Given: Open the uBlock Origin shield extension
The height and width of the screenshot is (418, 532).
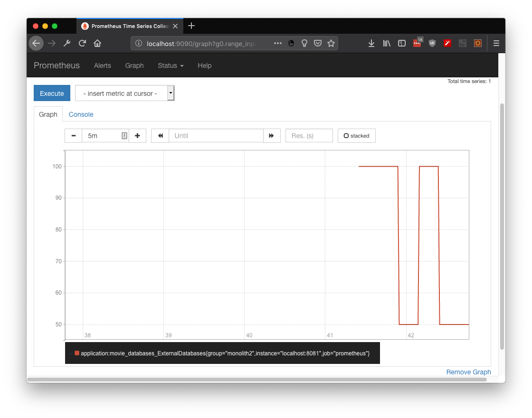Looking at the screenshot, I should [x=432, y=43].
